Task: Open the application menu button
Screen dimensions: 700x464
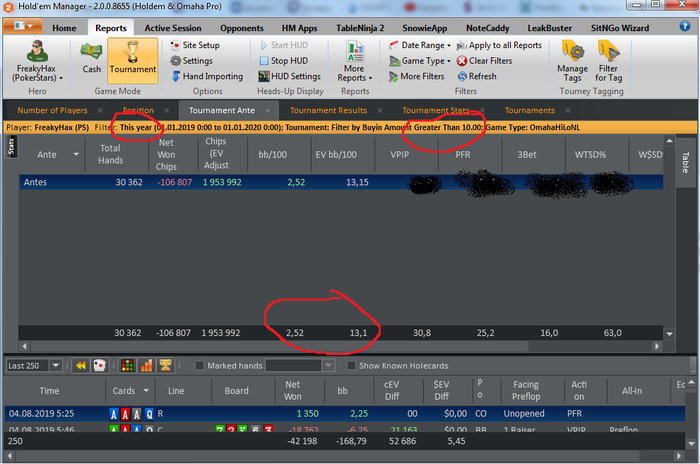Action: click(23, 26)
